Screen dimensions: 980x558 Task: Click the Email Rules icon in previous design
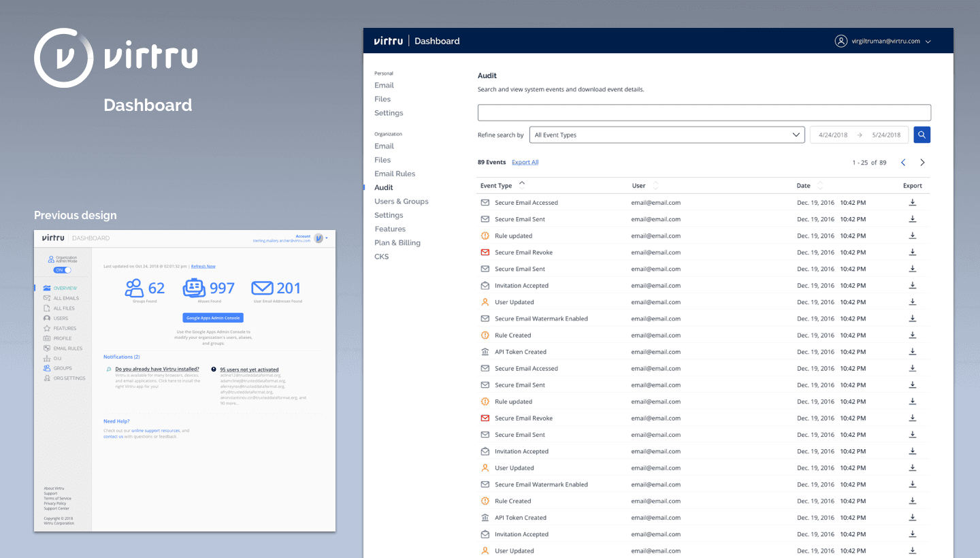[x=47, y=348]
